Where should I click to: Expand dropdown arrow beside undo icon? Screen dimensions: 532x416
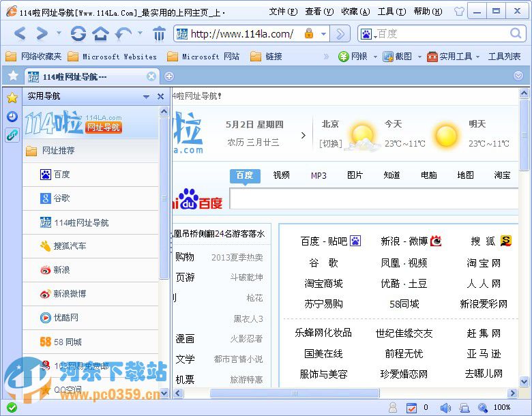(140, 33)
